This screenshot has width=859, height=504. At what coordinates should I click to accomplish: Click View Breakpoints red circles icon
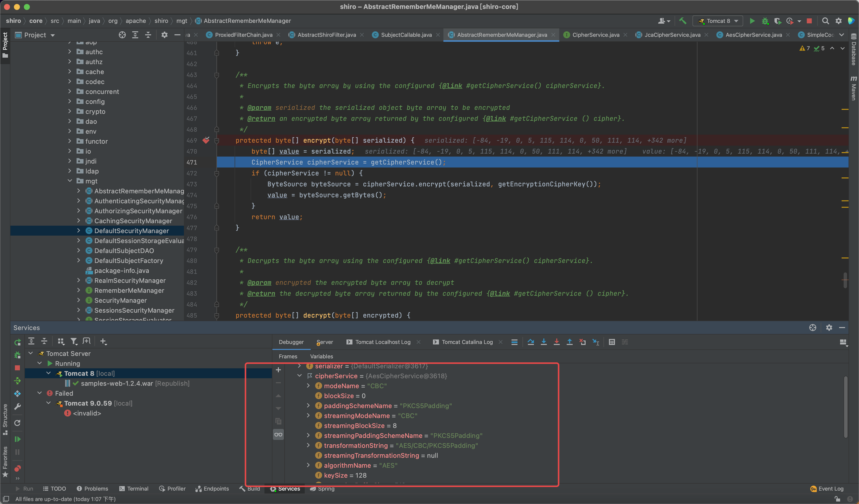click(x=17, y=468)
